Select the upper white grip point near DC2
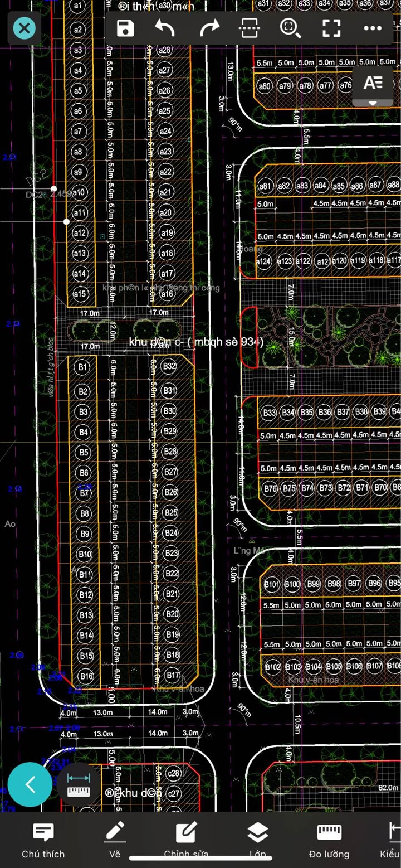The width and height of the screenshot is (401, 868). tap(53, 189)
